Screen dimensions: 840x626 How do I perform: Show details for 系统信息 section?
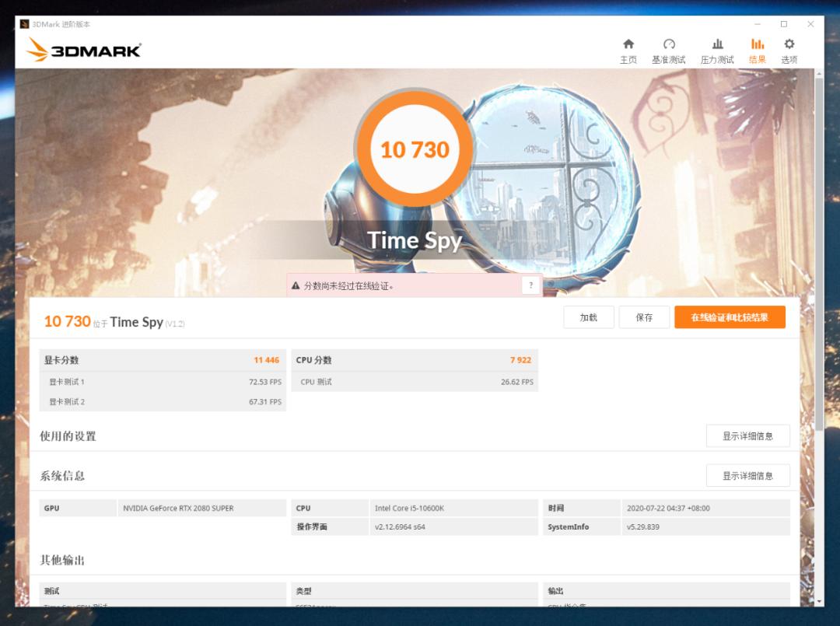tap(748, 475)
